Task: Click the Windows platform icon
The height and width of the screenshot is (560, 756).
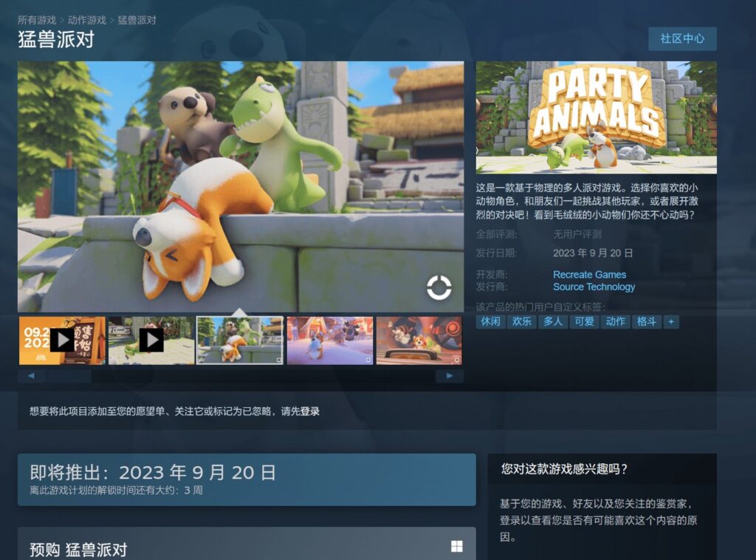Action: coord(457,547)
